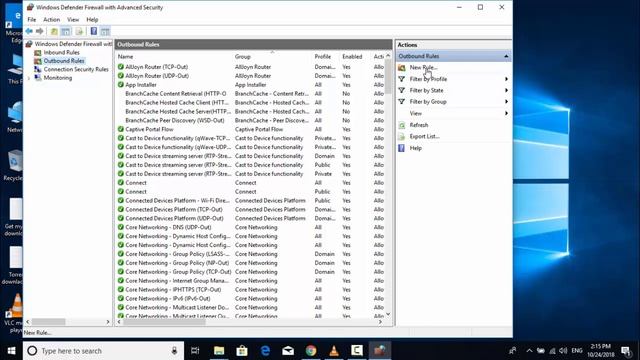
Task: Open the Action menu
Action: coord(51,20)
